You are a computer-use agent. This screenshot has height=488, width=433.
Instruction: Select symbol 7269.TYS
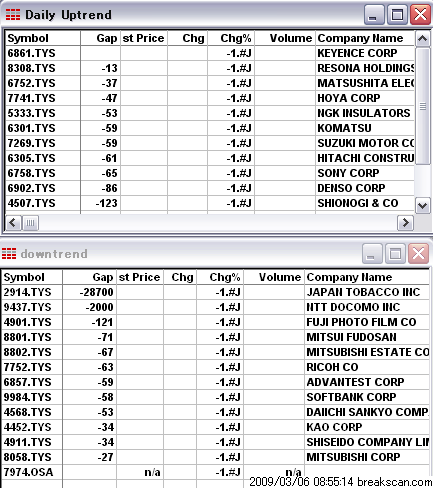31,143
